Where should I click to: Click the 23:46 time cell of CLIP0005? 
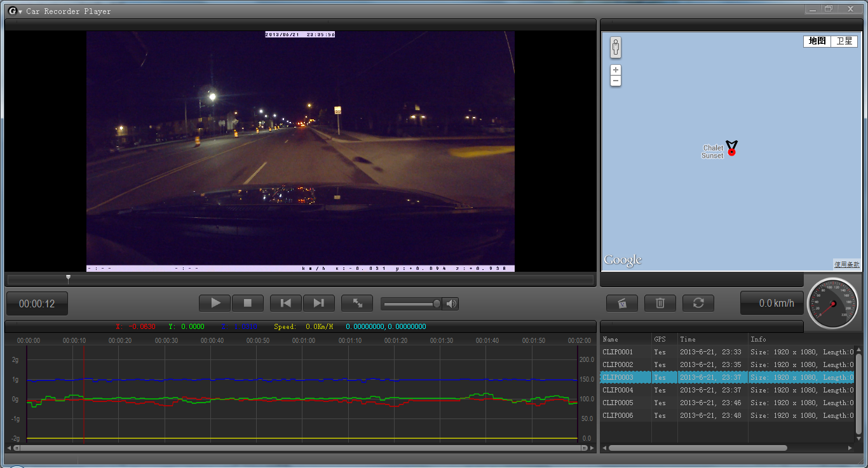point(710,403)
